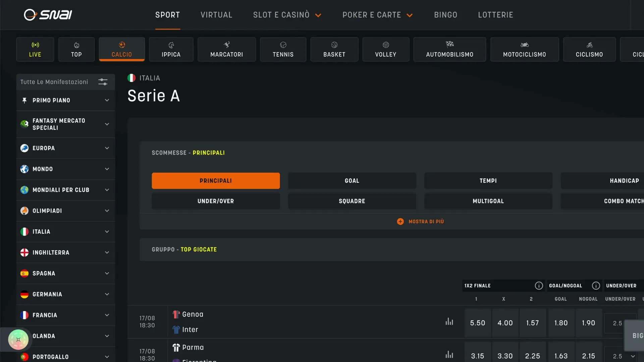Click the Snai logo
The height and width of the screenshot is (362, 644).
tap(48, 15)
